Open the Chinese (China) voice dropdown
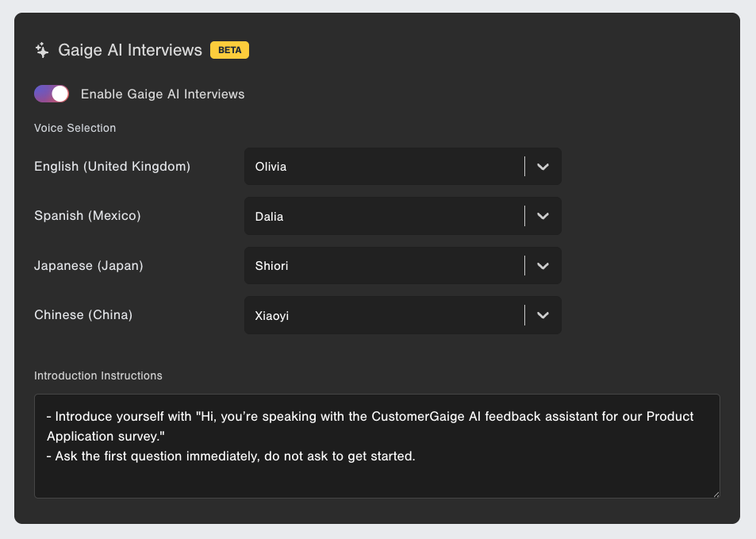This screenshot has height=539, width=756. tap(402, 315)
